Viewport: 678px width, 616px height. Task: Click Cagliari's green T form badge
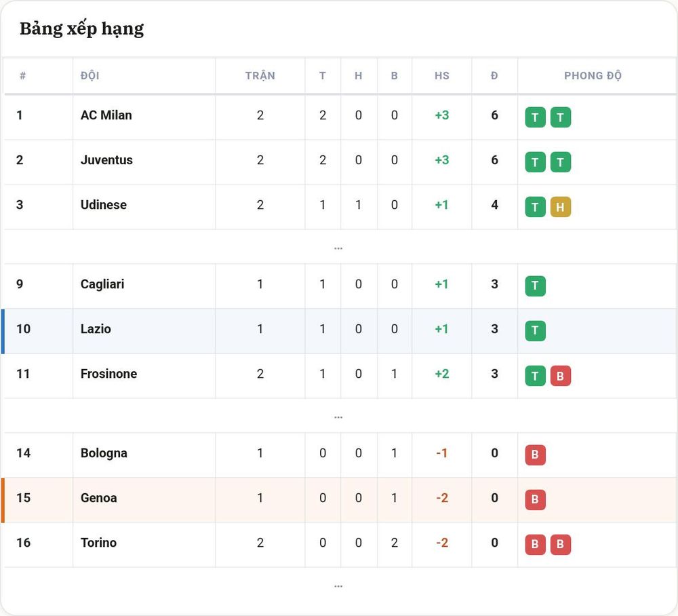535,286
